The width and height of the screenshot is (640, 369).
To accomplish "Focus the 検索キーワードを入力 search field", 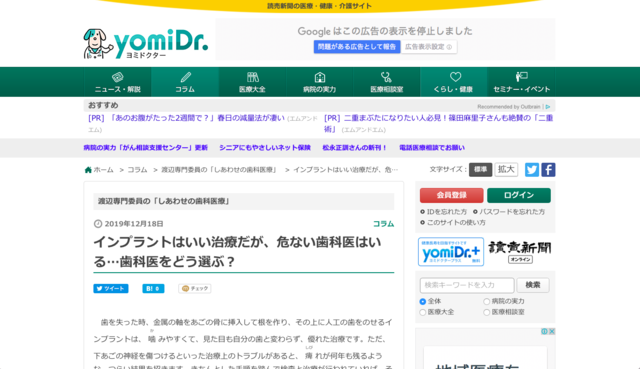I will pos(467,285).
